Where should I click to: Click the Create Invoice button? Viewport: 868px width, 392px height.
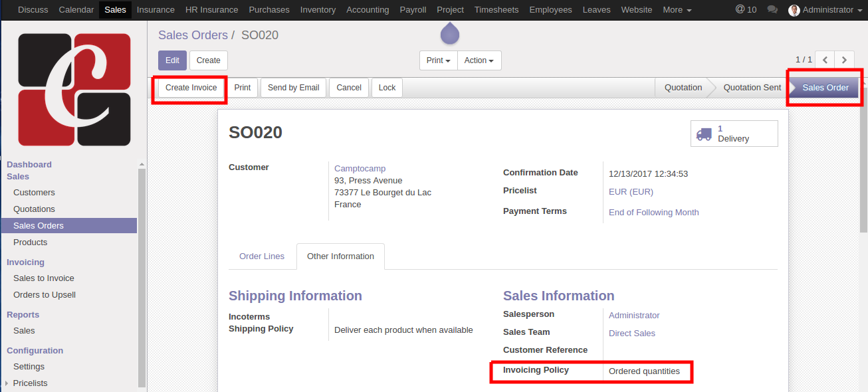191,88
